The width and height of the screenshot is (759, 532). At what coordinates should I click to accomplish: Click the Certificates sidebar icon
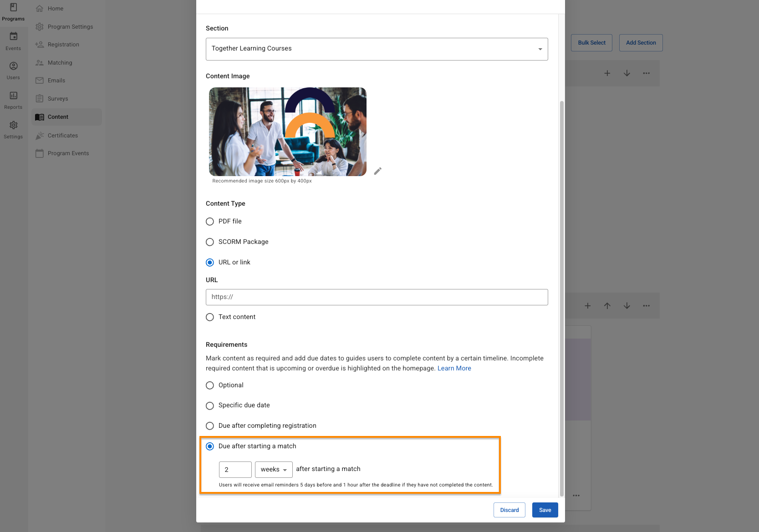point(40,136)
